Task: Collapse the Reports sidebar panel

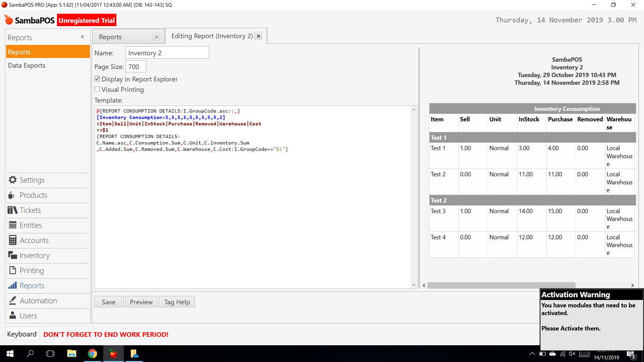Action: (x=82, y=36)
